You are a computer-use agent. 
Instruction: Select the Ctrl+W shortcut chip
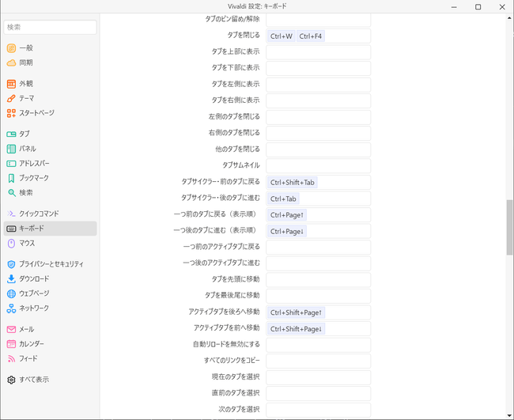click(x=282, y=36)
